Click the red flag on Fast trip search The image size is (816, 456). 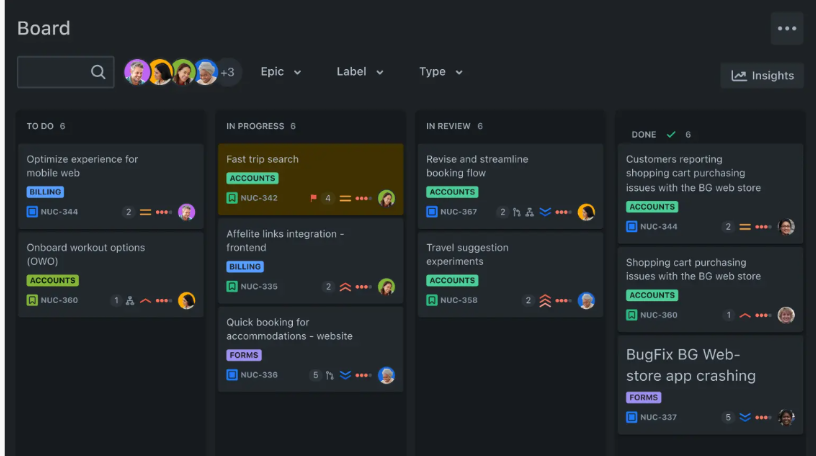(313, 198)
